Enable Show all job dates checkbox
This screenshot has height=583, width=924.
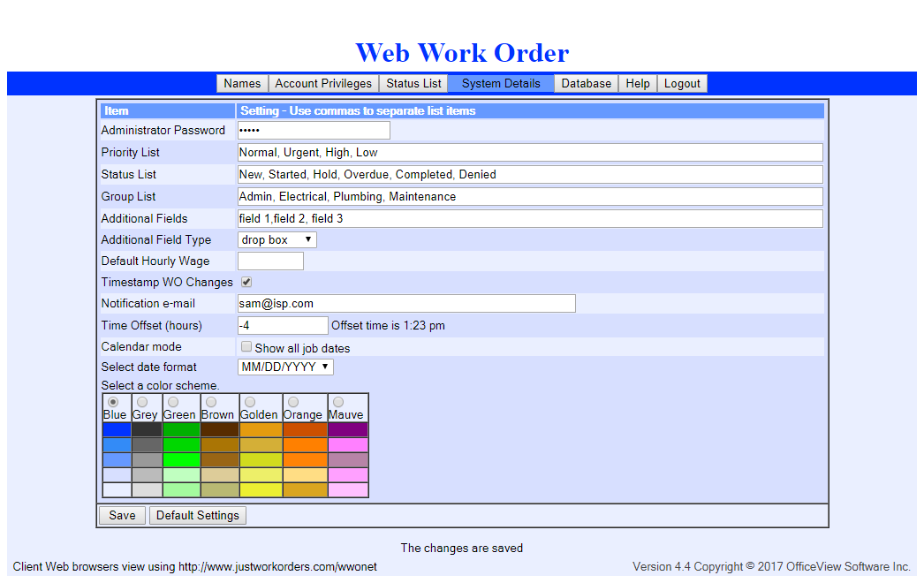click(246, 347)
